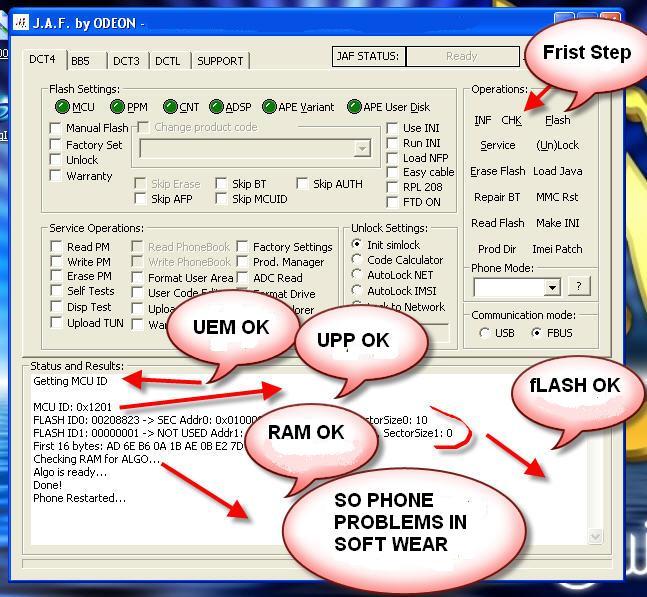Enable the Warranty checkbox

coord(56,175)
